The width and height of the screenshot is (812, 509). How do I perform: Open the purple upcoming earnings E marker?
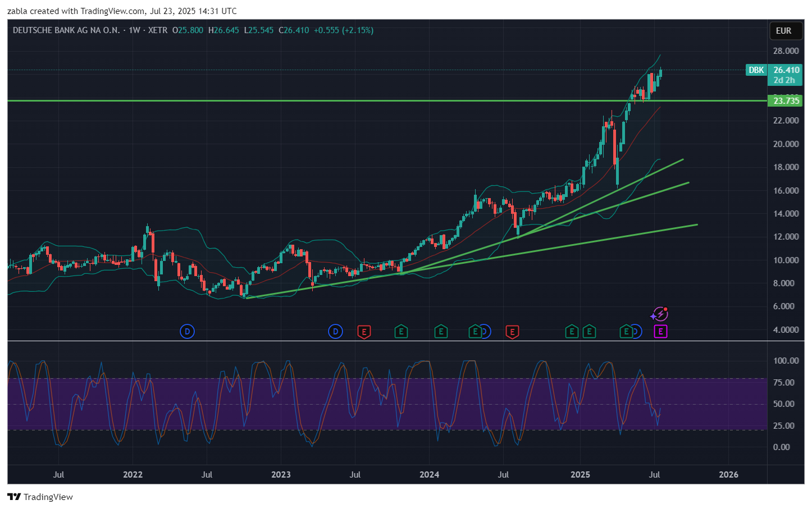pyautogui.click(x=660, y=332)
